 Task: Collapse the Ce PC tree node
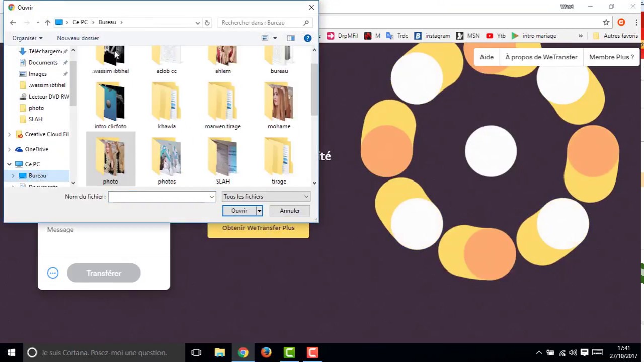point(9,164)
